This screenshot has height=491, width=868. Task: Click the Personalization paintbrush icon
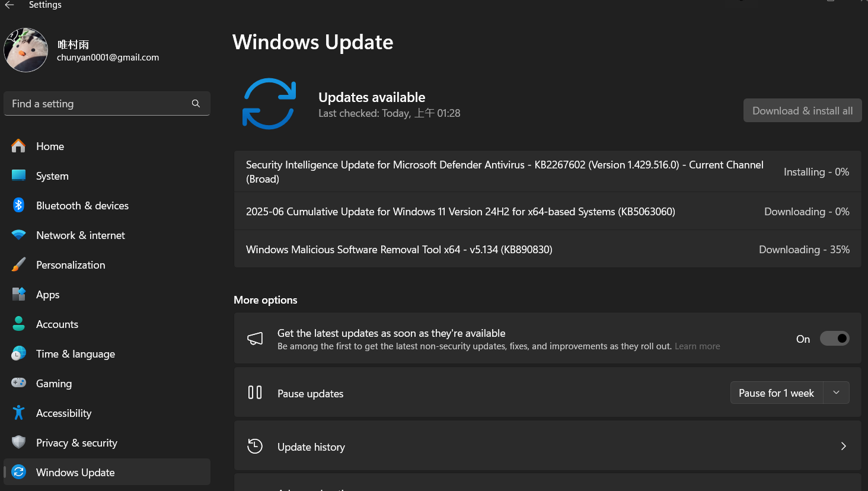[x=19, y=264]
